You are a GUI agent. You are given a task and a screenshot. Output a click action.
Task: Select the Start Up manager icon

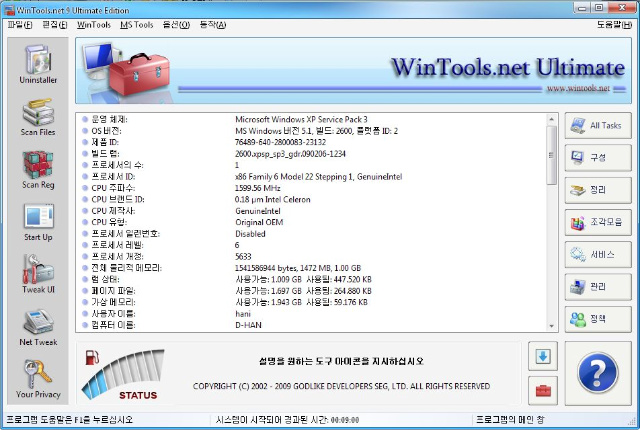coord(38,222)
